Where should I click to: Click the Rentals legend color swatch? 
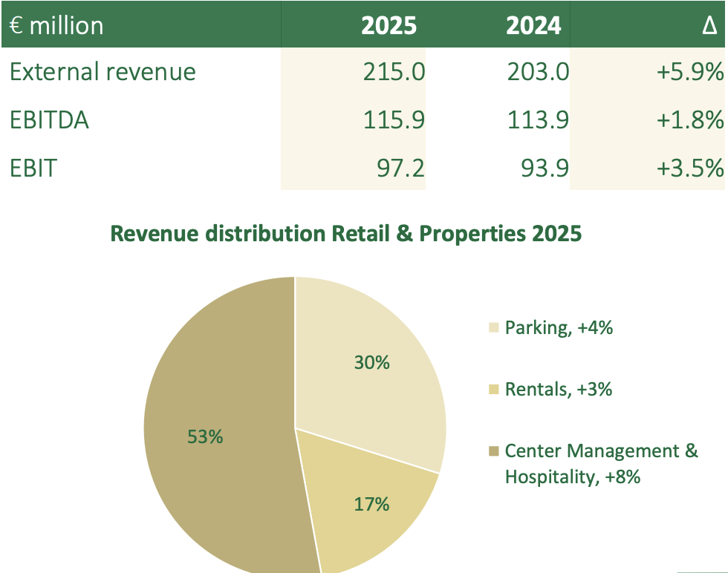pos(494,390)
